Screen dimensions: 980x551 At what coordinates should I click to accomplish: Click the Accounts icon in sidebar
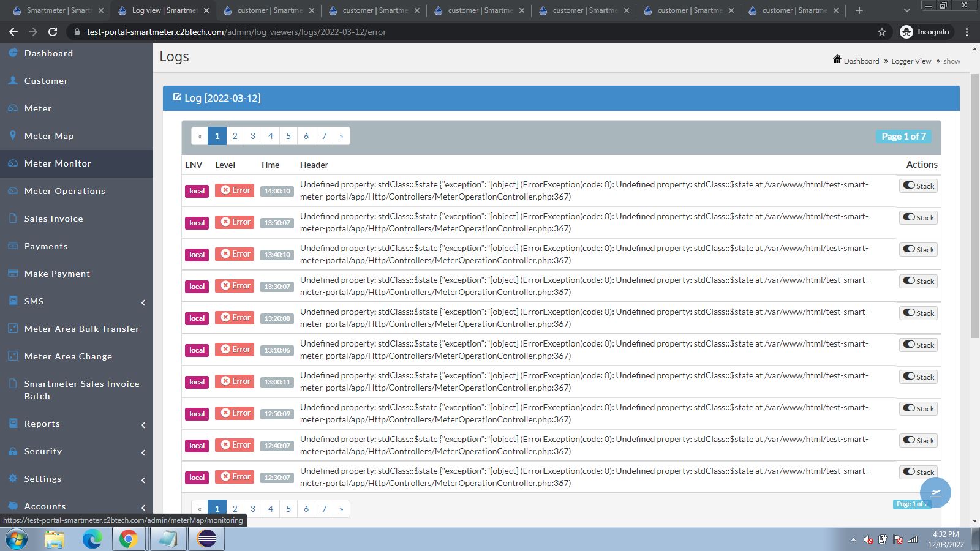point(13,506)
